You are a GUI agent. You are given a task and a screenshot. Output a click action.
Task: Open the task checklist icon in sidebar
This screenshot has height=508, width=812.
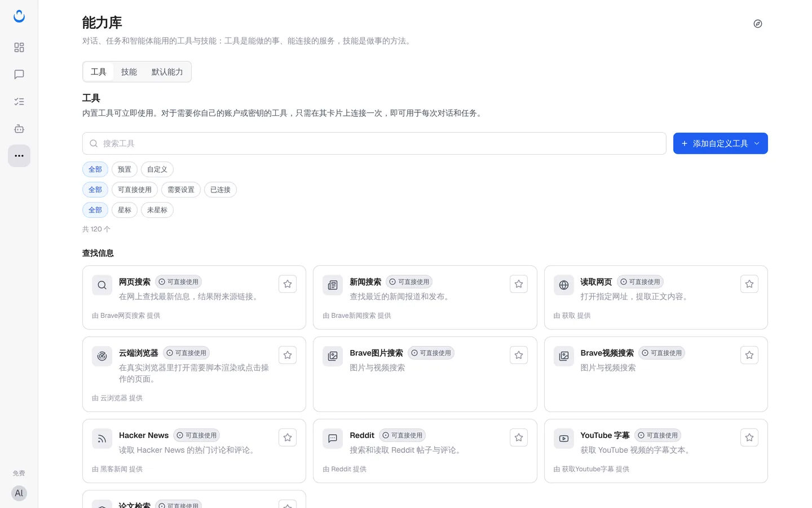(19, 102)
